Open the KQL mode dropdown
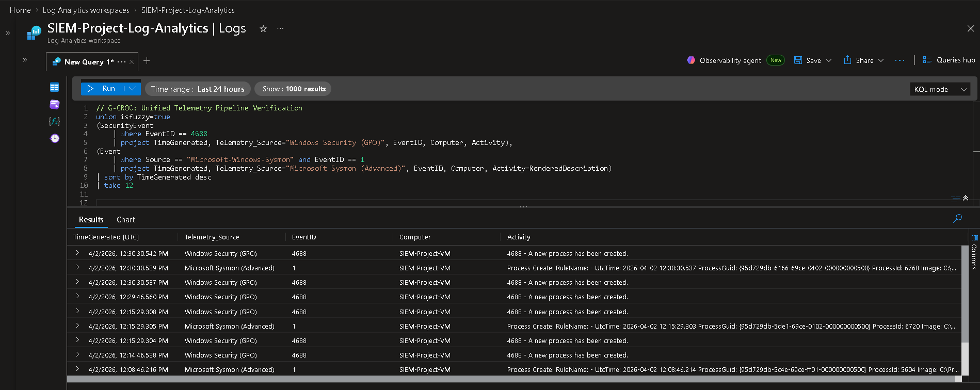This screenshot has width=980, height=390. (x=940, y=89)
